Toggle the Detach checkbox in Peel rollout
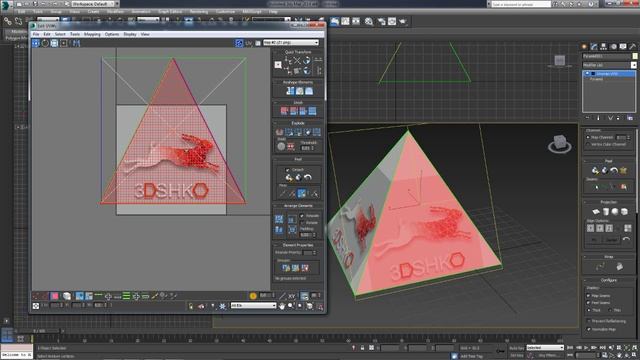 click(287, 169)
